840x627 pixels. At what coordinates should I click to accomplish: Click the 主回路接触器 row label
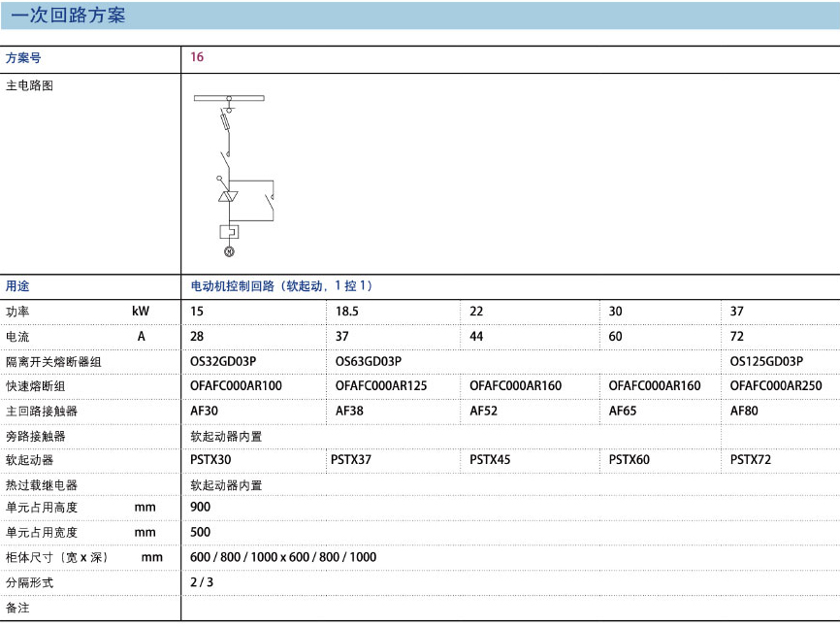coord(42,411)
